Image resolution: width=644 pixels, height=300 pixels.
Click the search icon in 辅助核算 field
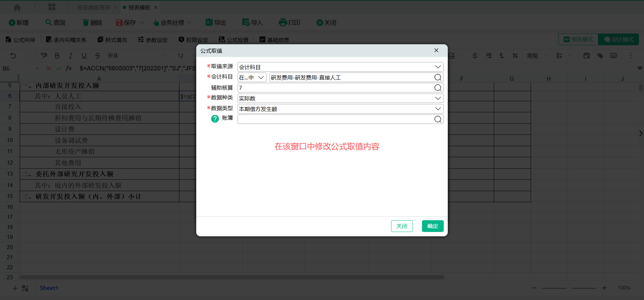tap(438, 88)
